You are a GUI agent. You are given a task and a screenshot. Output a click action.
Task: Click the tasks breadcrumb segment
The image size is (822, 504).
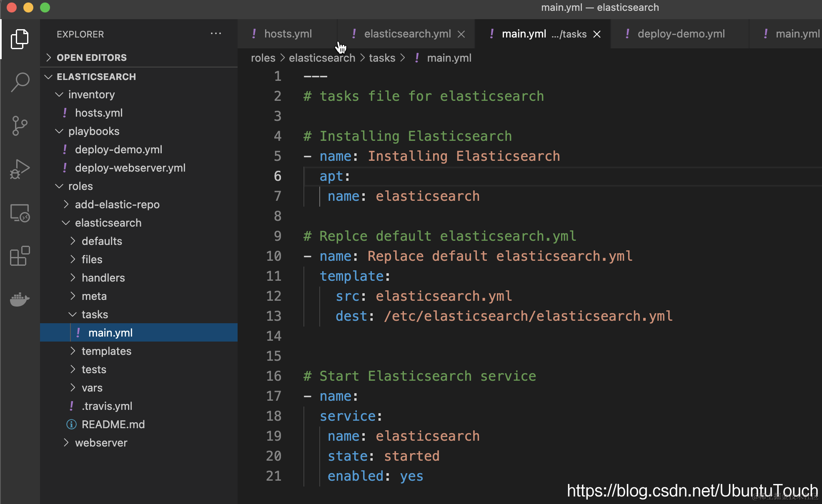click(x=382, y=58)
